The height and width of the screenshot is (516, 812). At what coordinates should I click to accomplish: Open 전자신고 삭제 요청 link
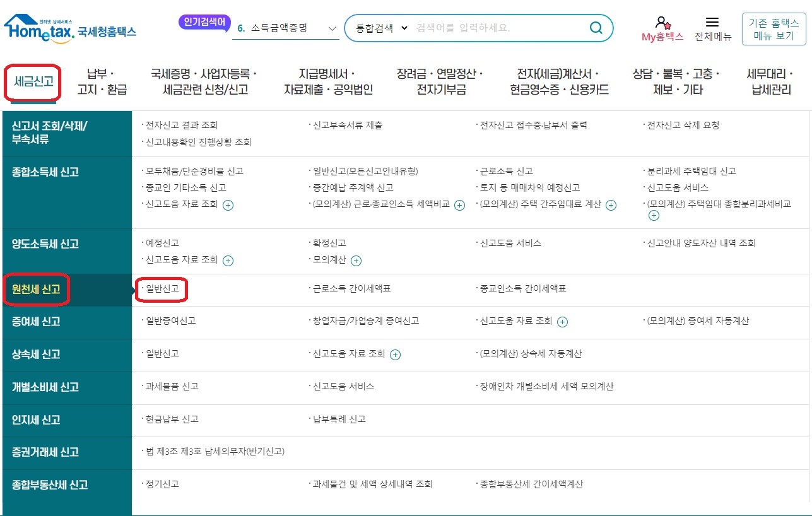click(683, 126)
